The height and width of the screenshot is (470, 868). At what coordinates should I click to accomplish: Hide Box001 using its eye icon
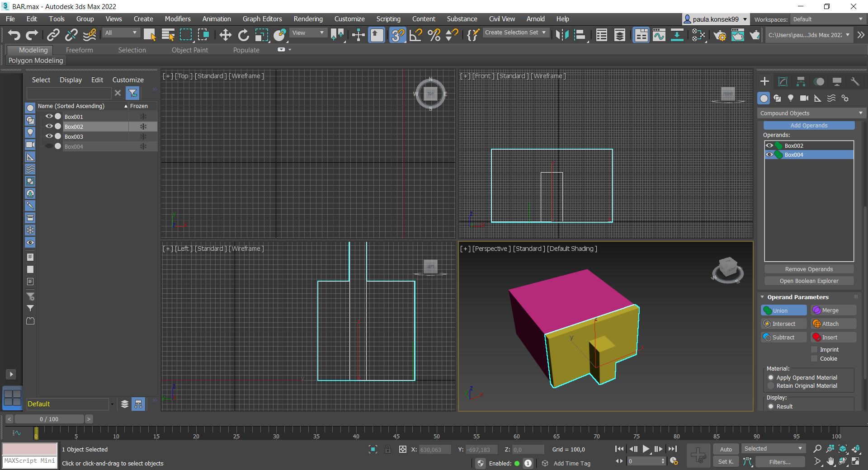coord(49,116)
